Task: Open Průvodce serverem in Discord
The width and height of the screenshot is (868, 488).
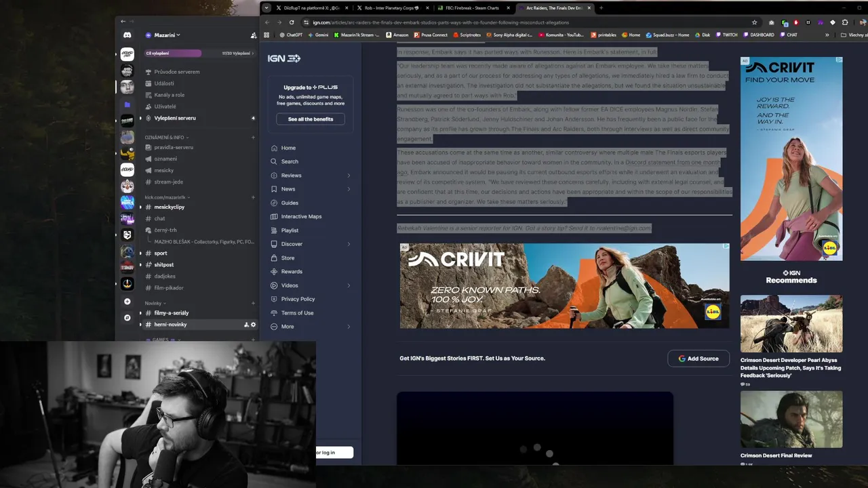Action: click(x=176, y=72)
